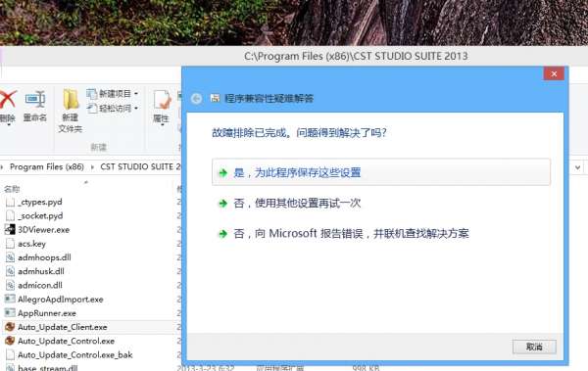Click the red Delete icon in Explorer ribbon
This screenshot has width=588, height=371.
coord(7,100)
